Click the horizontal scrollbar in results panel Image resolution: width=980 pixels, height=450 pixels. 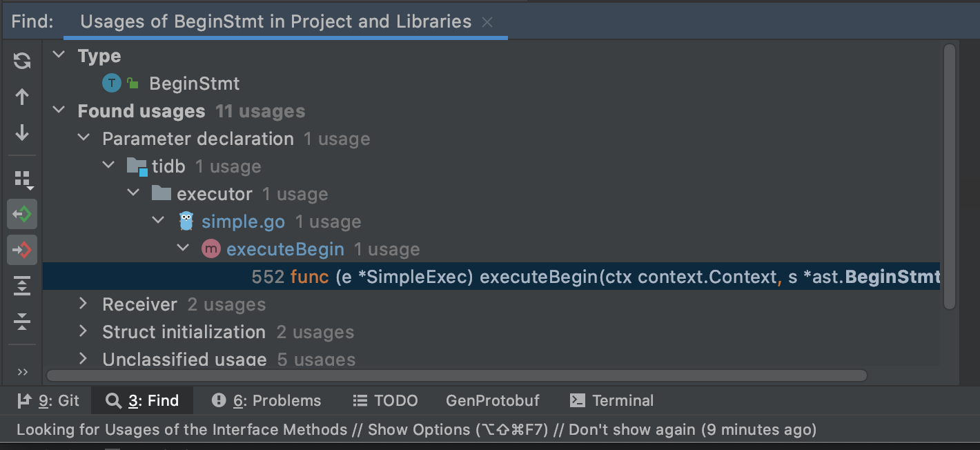456,375
